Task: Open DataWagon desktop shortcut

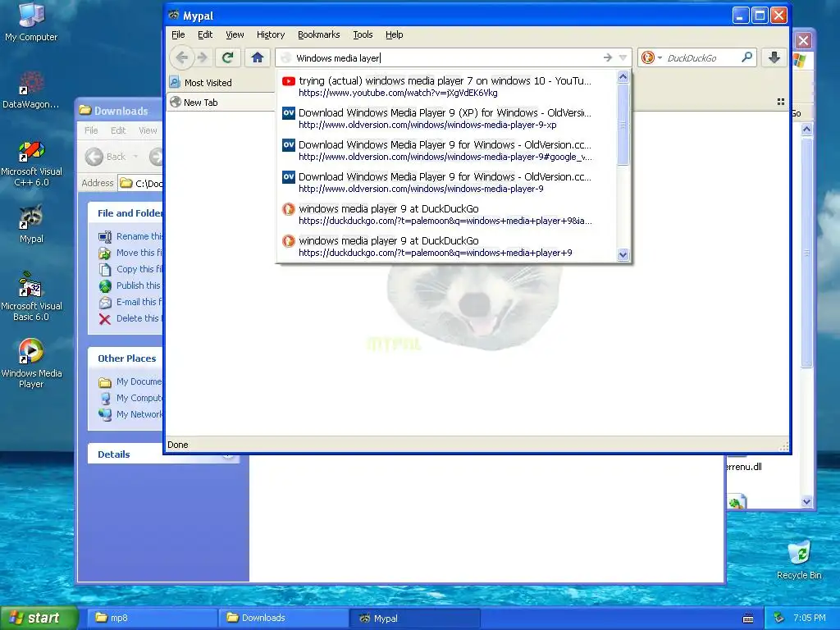Action: pos(31,90)
